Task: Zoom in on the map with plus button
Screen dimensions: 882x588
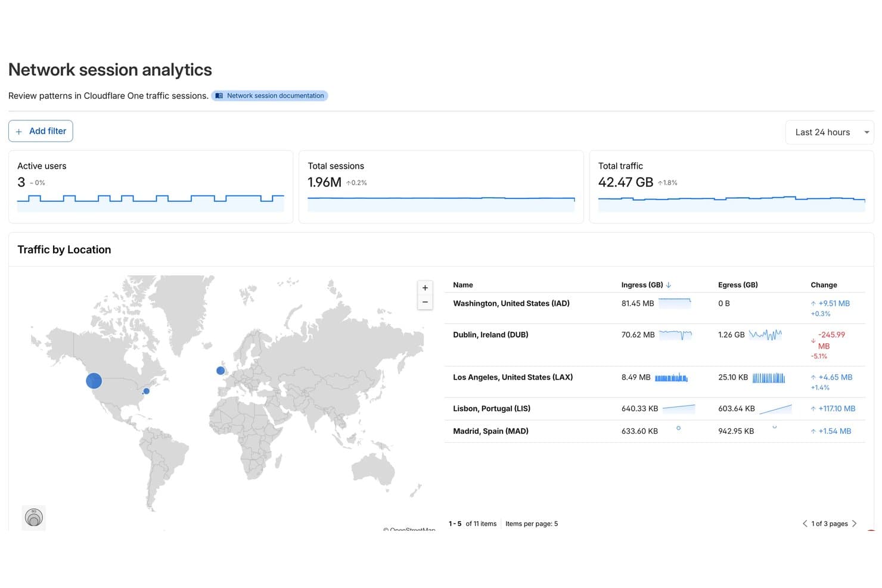Action: pyautogui.click(x=425, y=288)
